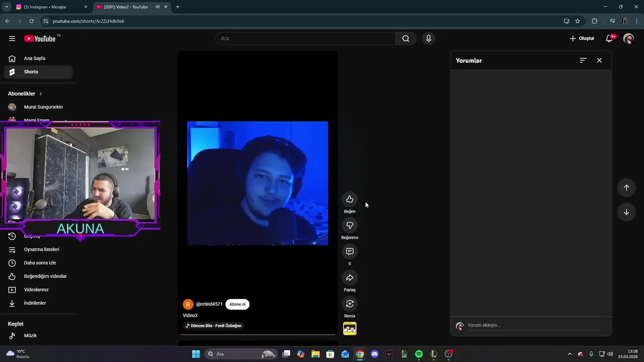Select Shorts in the sidebar

click(38, 72)
